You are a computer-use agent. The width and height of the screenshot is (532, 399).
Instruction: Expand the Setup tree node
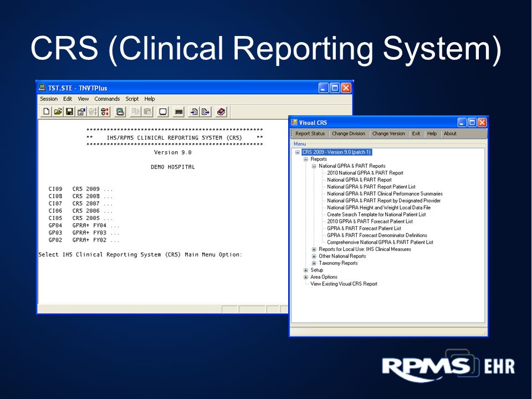pos(306,270)
